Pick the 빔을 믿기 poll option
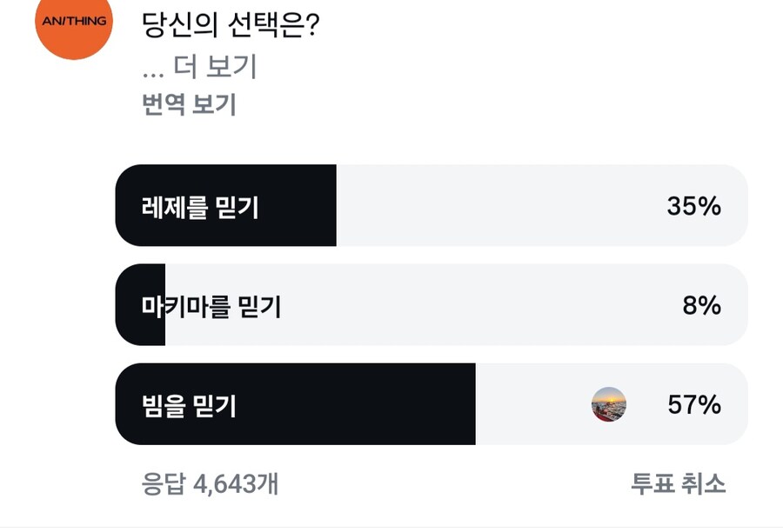783x532 pixels. point(189,405)
